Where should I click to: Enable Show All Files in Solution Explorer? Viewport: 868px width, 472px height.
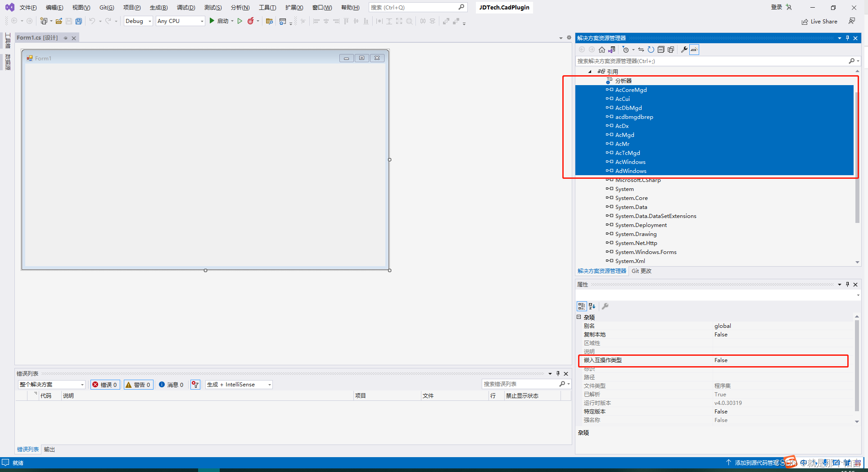670,50
